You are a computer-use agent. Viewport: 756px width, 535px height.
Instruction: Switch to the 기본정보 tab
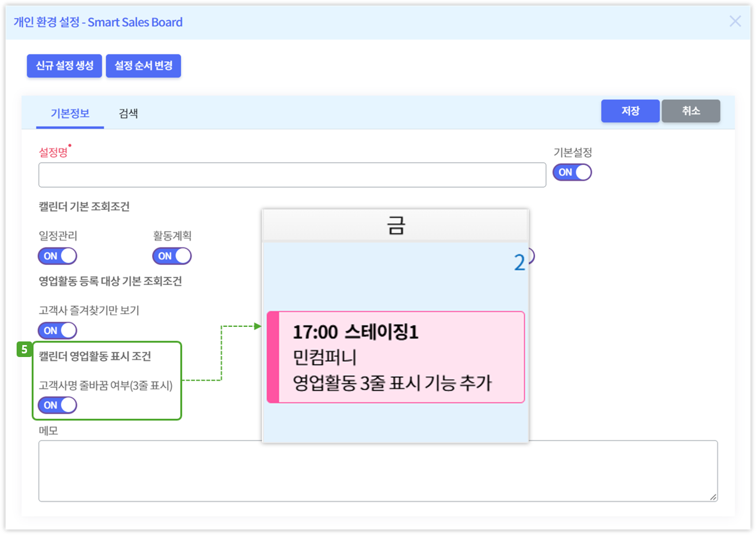click(70, 113)
